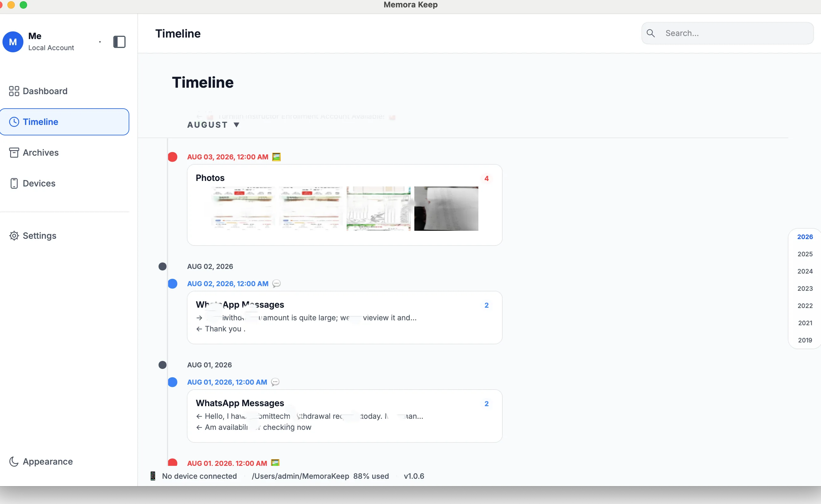Click chat bubble icon beside Aug 01 timestamp
The image size is (821, 504).
tap(275, 382)
